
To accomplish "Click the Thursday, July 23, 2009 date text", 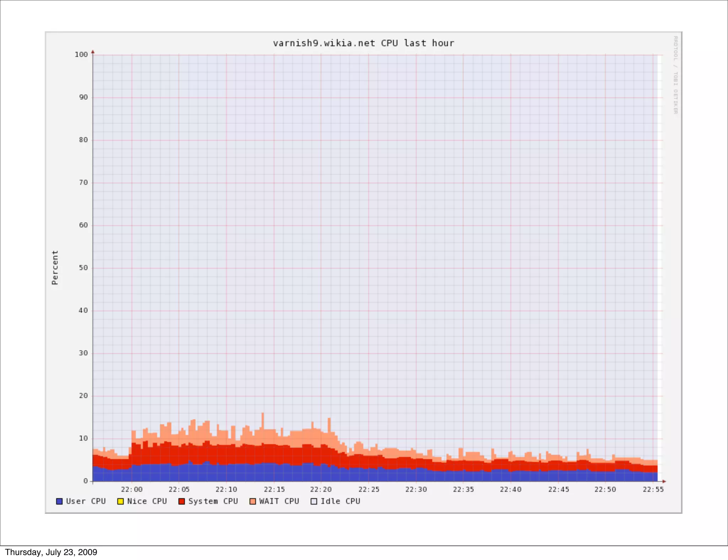I will click(51, 552).
